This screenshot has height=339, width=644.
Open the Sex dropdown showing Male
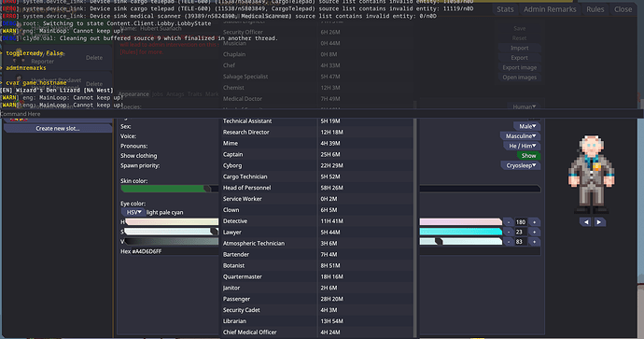(x=527, y=126)
